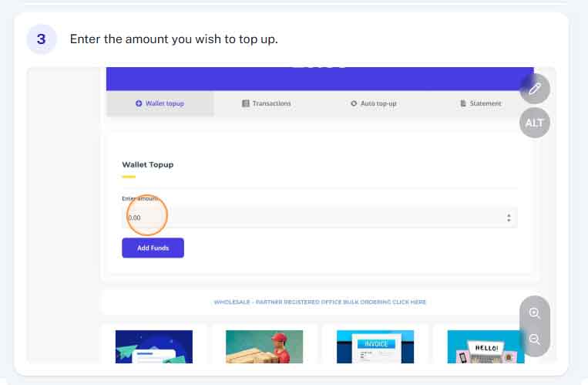Screen dimensions: 588x385
Task: Open the ALT text button
Action: point(535,123)
